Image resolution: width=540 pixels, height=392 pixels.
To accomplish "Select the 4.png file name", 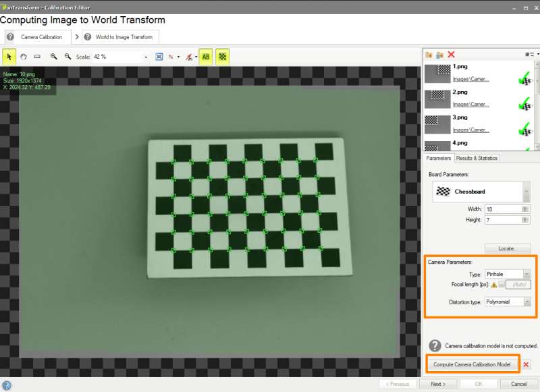I will coord(460,143).
